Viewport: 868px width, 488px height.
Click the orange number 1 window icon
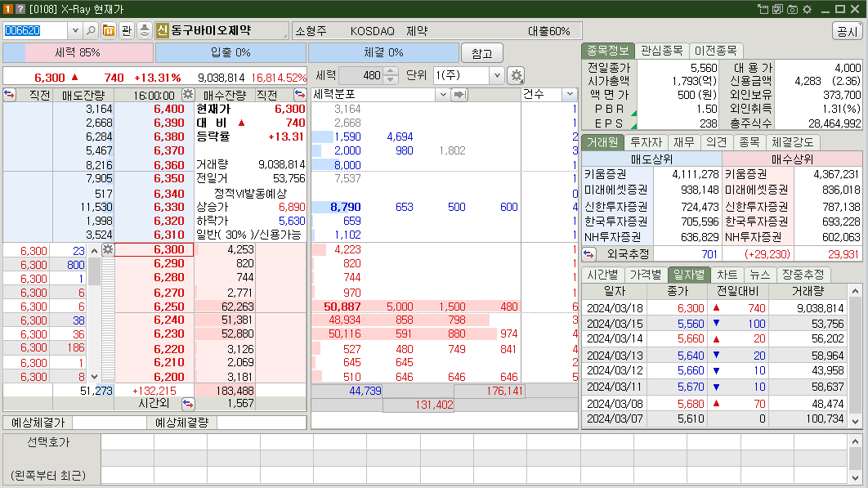click(7, 9)
